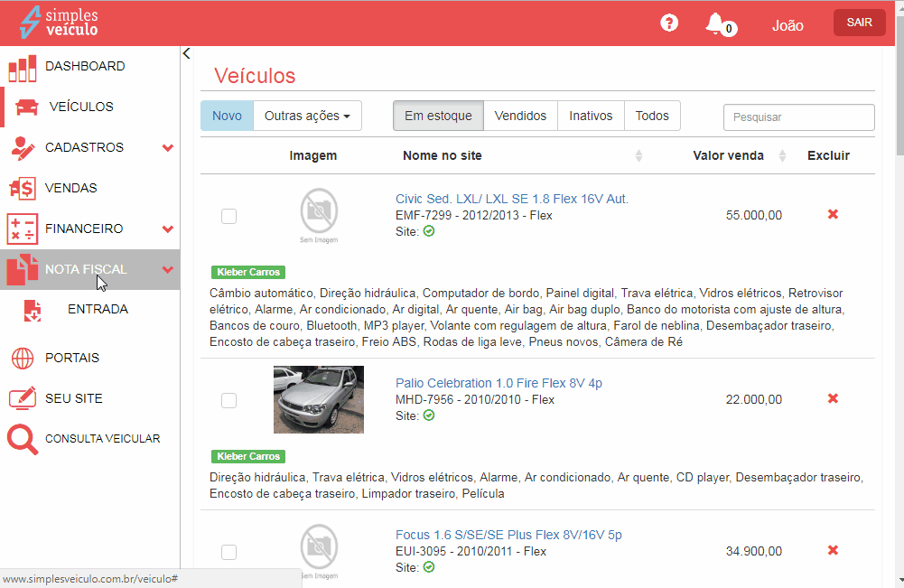Click the Seu Site monitor icon
This screenshot has width=904, height=588.
(22, 398)
